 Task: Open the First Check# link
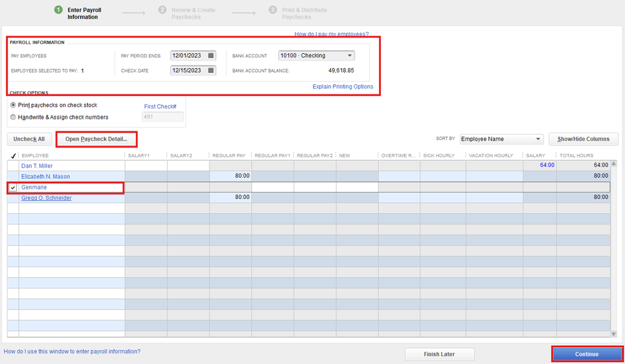(160, 106)
